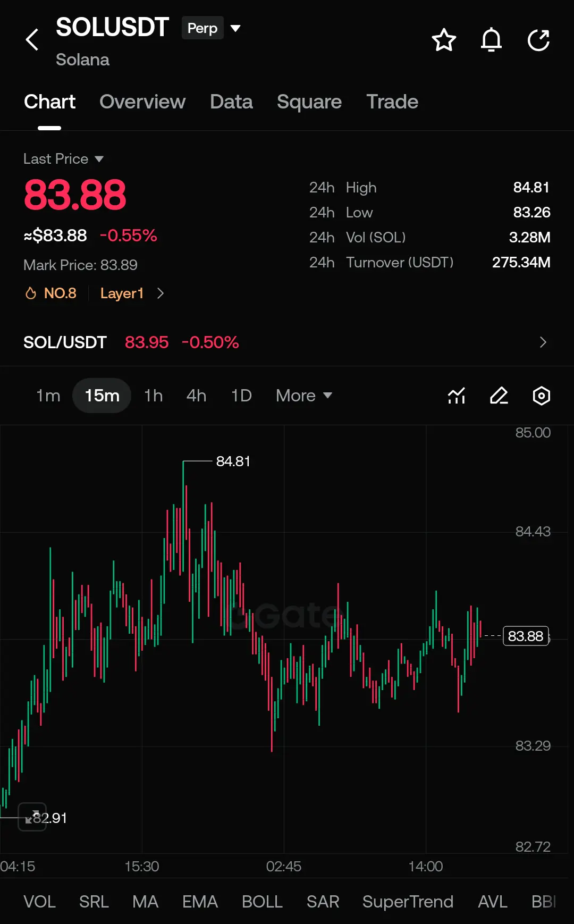
Task: Tap the 85.00 price axis label
Action: click(x=533, y=433)
